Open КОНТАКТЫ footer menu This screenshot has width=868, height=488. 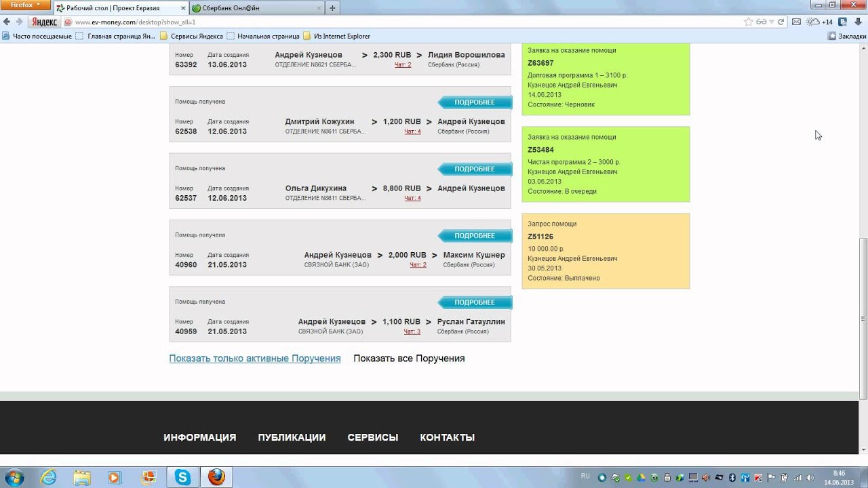click(x=448, y=438)
